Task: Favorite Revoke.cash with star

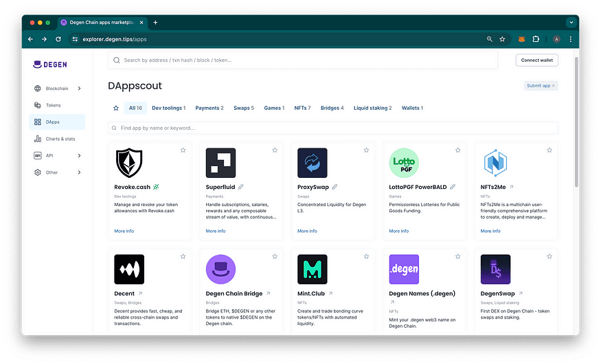Action: pos(183,150)
